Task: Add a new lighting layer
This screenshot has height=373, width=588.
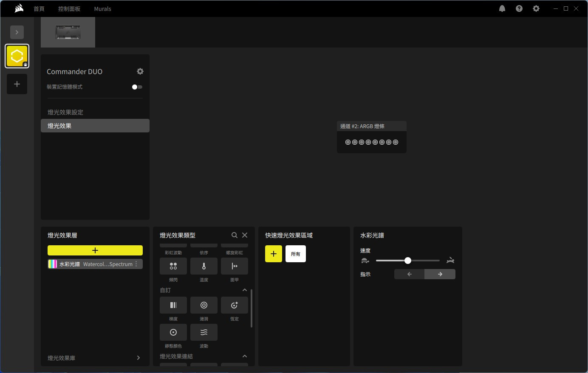Action: (x=95, y=250)
